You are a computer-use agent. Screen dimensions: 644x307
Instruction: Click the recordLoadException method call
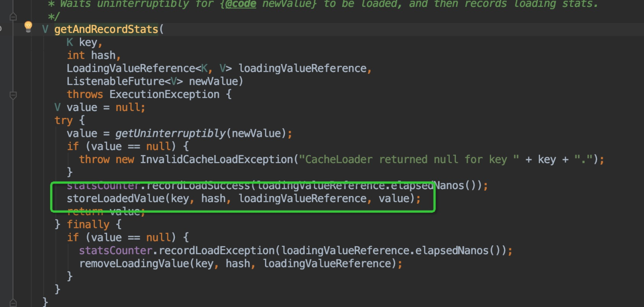(217, 250)
